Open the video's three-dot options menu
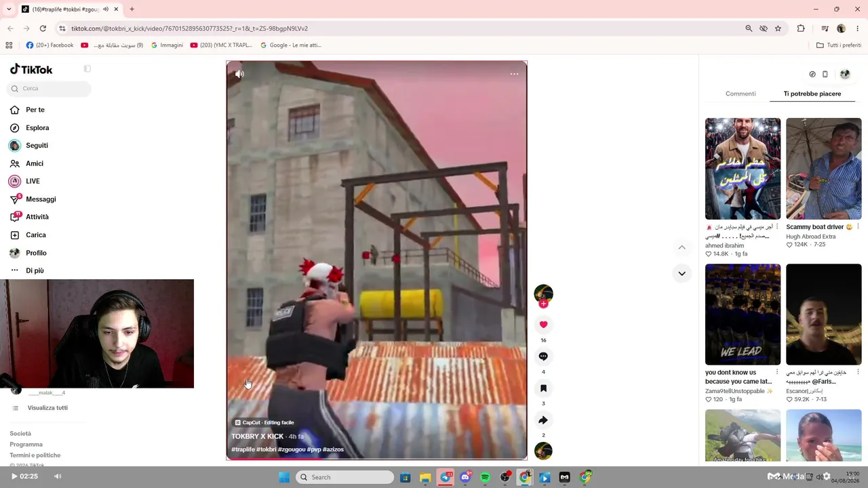868x488 pixels. [x=514, y=74]
